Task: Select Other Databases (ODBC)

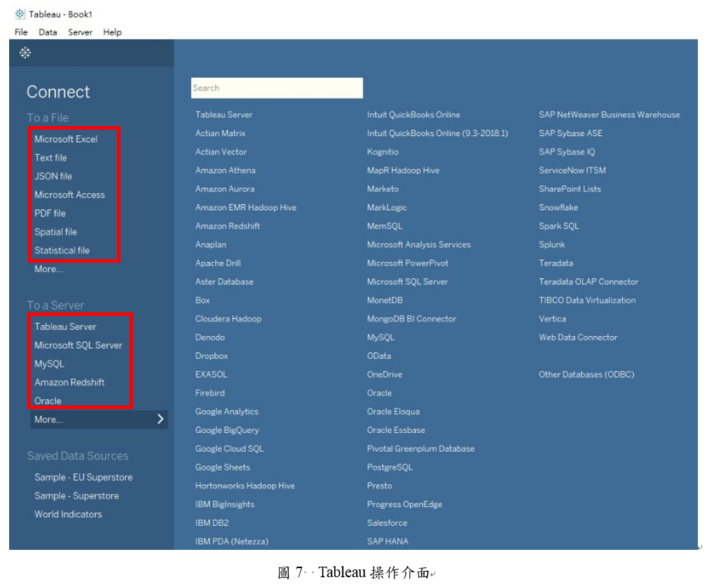Action: tap(586, 375)
